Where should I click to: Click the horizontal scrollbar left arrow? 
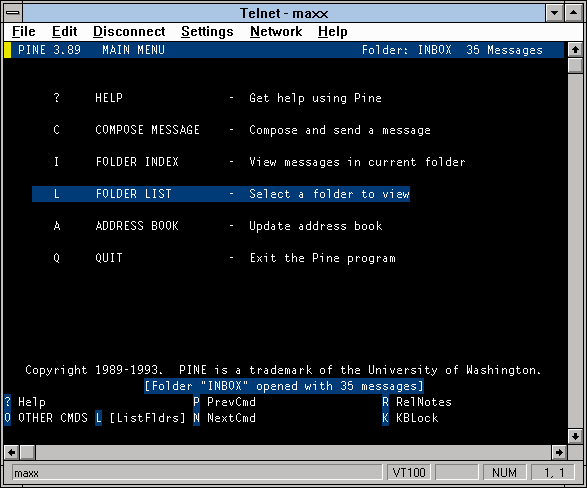12,452
